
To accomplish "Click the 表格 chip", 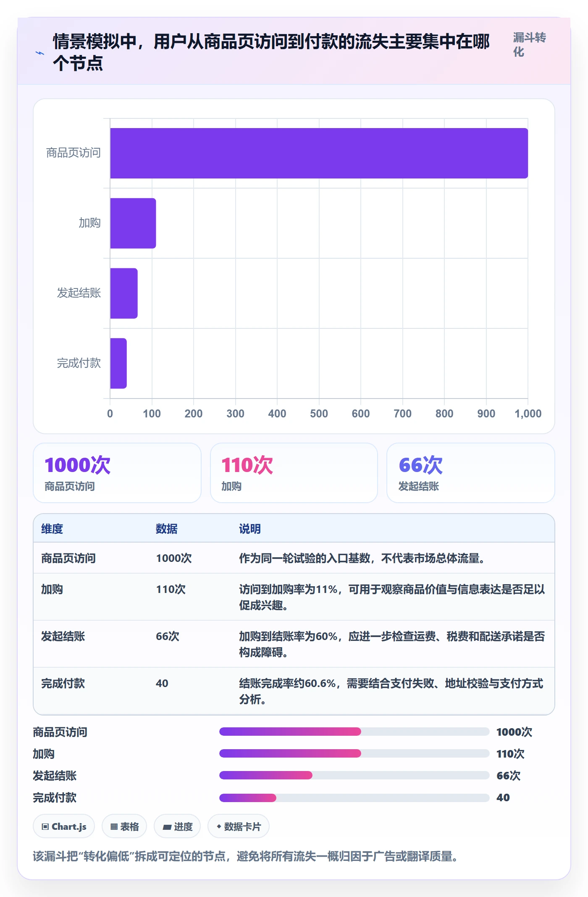I will click(124, 826).
